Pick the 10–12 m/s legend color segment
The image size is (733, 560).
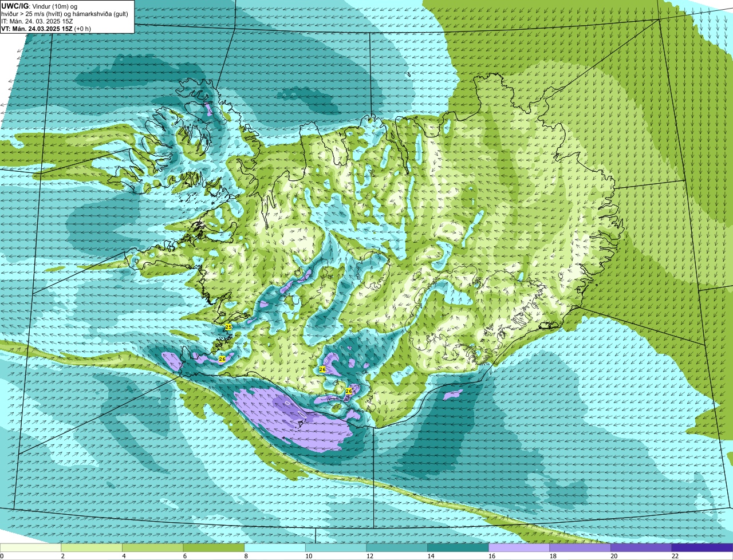(x=336, y=547)
